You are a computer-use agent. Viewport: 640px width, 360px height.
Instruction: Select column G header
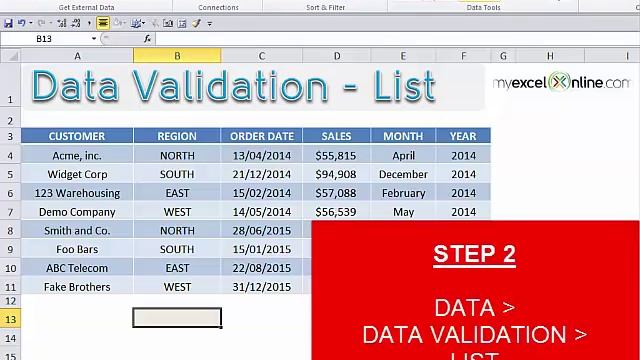click(503, 56)
